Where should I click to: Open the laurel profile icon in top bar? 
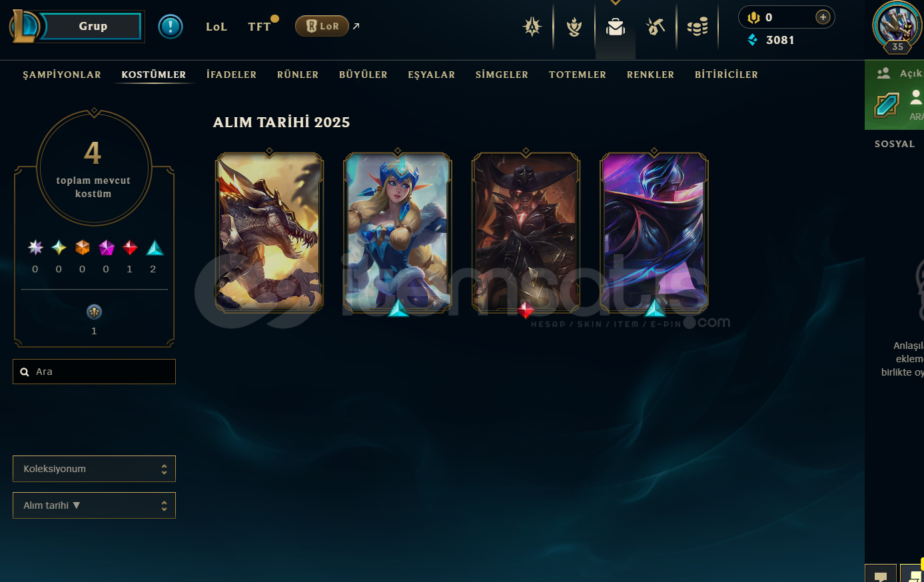[x=574, y=27]
